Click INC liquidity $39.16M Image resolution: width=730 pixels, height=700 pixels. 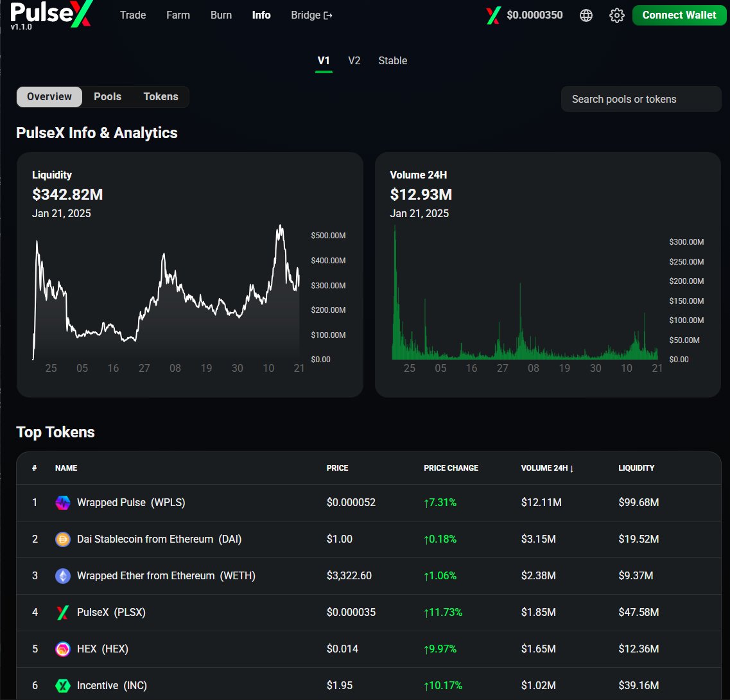[638, 686]
